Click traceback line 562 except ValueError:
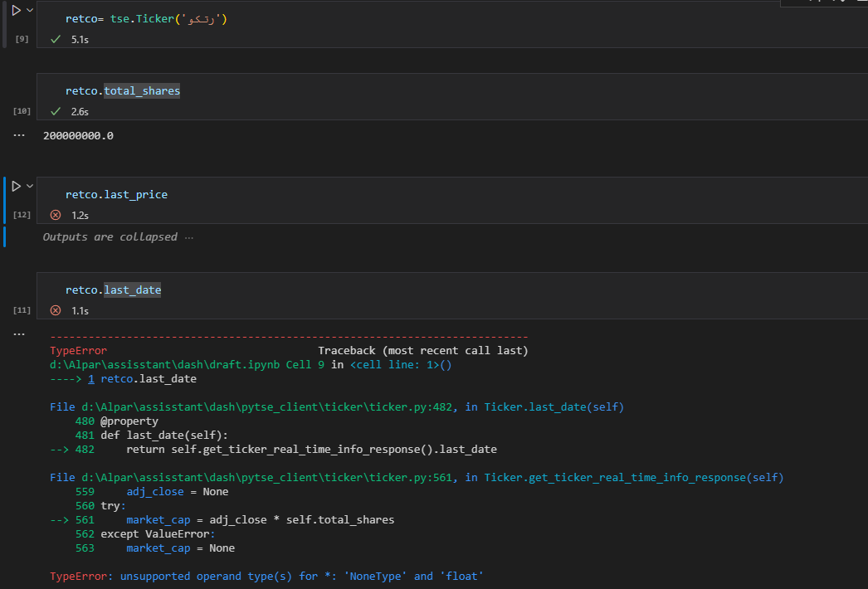Viewport: 868px width, 589px height. point(158,533)
